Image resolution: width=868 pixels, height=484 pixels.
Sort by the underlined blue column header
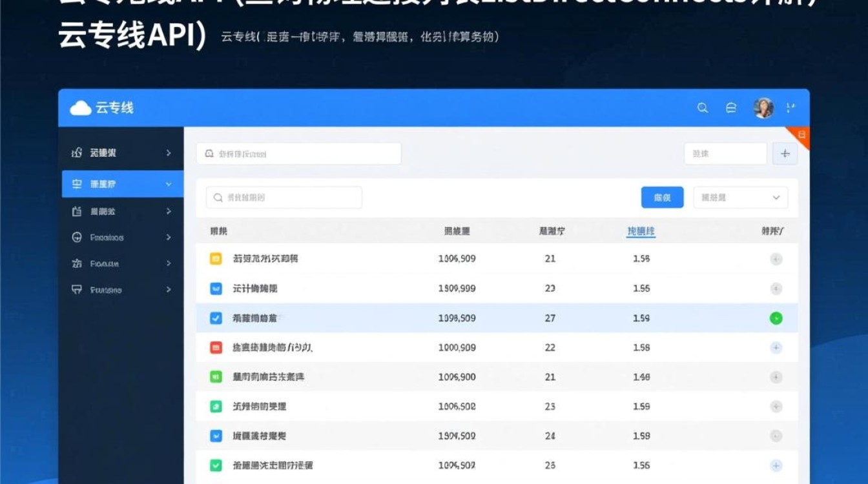click(640, 230)
